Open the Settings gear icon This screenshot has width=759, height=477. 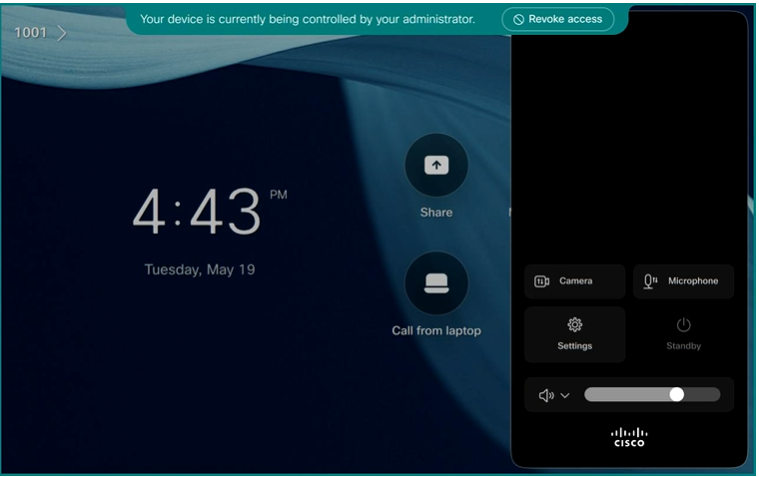[575, 324]
